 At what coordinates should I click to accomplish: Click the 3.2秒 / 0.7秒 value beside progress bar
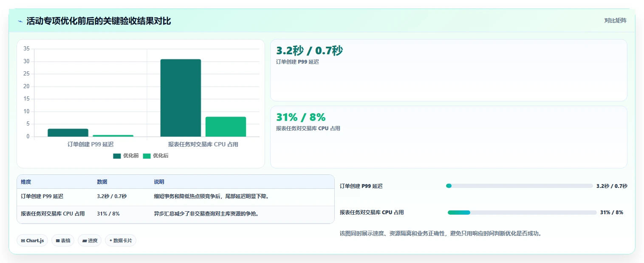click(612, 186)
